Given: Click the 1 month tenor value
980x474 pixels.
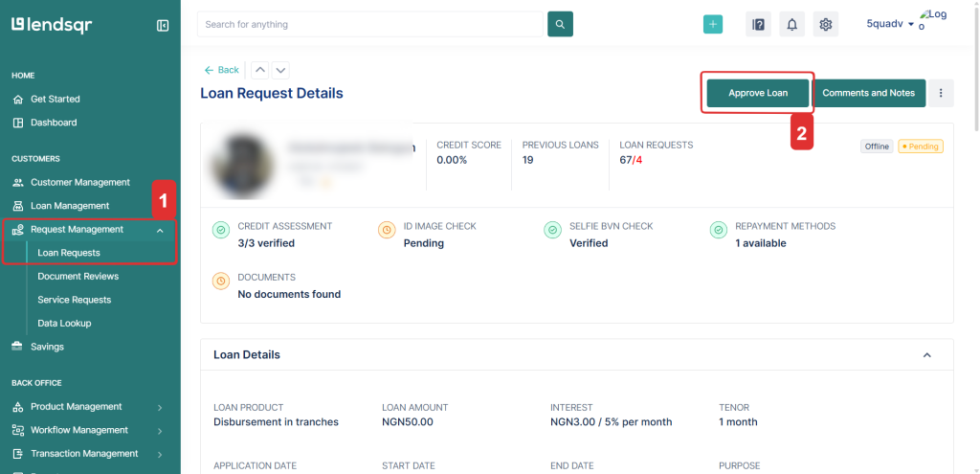Looking at the screenshot, I should coord(738,422).
